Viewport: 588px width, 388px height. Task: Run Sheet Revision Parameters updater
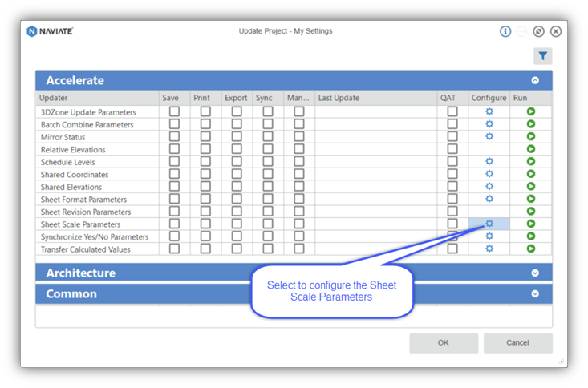(x=530, y=211)
